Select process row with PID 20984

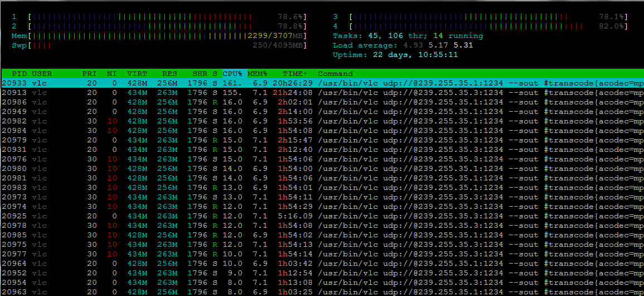pyautogui.click(x=322, y=130)
